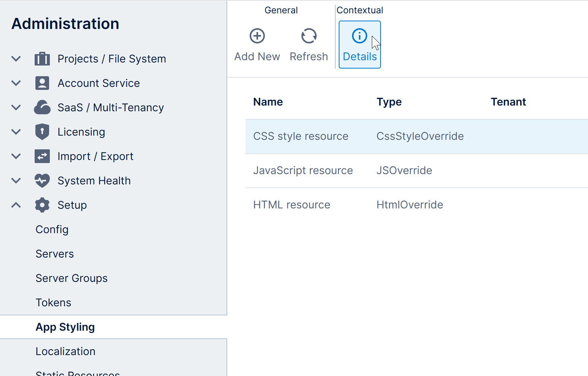This screenshot has height=376, width=588.
Task: Click the Import / Export arrows icon
Action: pos(42,156)
